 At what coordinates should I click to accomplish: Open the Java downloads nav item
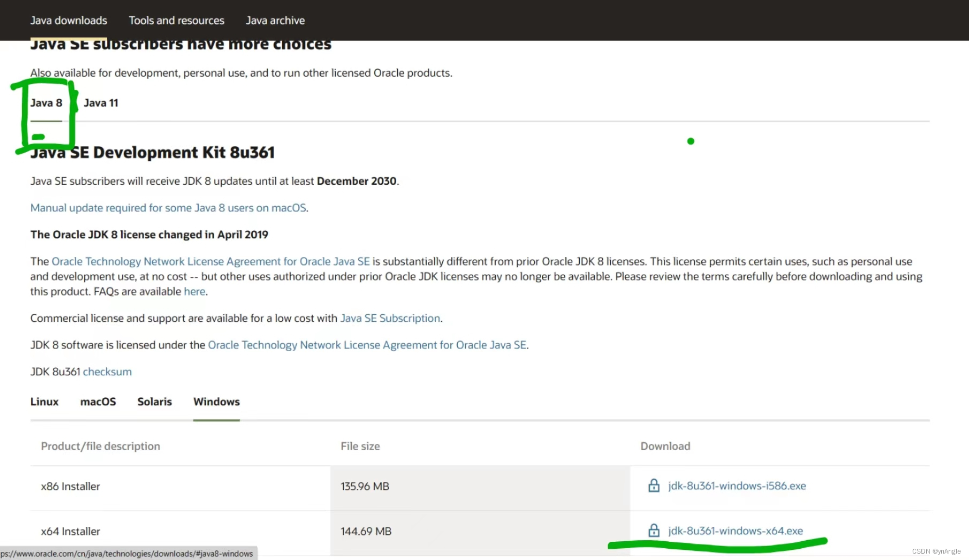point(69,20)
